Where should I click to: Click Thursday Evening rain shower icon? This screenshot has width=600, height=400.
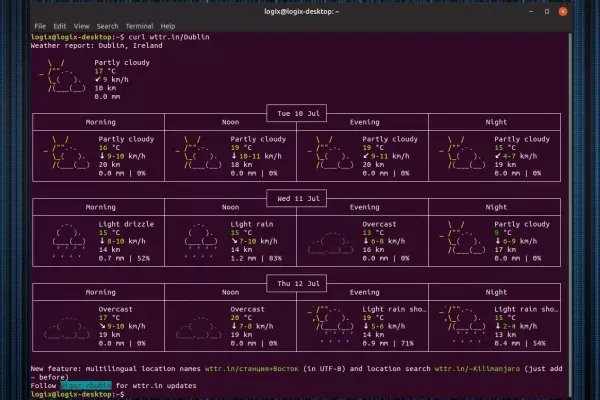coord(330,325)
